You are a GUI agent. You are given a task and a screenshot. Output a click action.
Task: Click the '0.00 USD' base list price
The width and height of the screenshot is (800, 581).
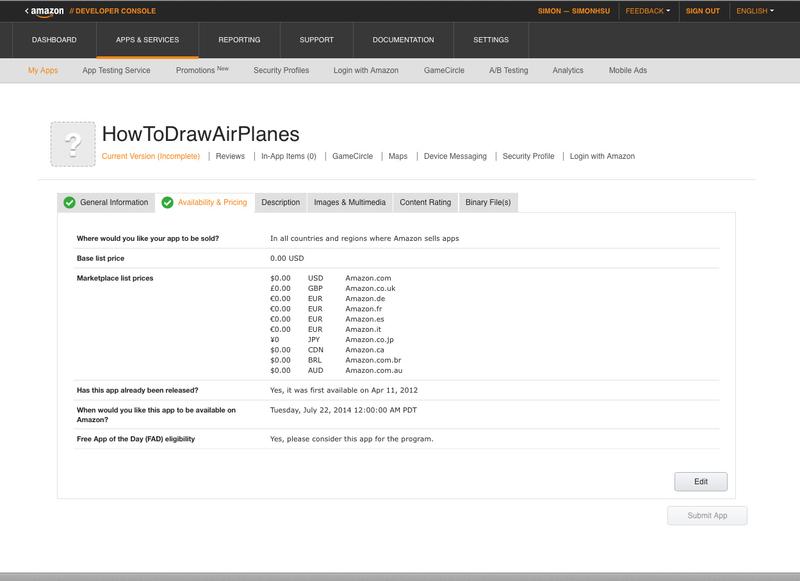coord(287,258)
